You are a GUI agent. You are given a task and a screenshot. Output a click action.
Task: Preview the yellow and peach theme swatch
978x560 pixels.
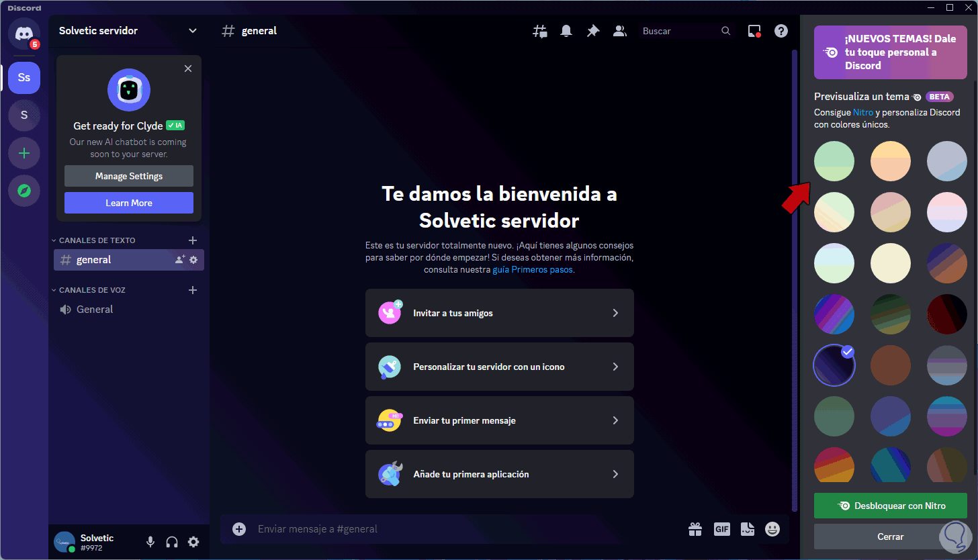tap(891, 161)
